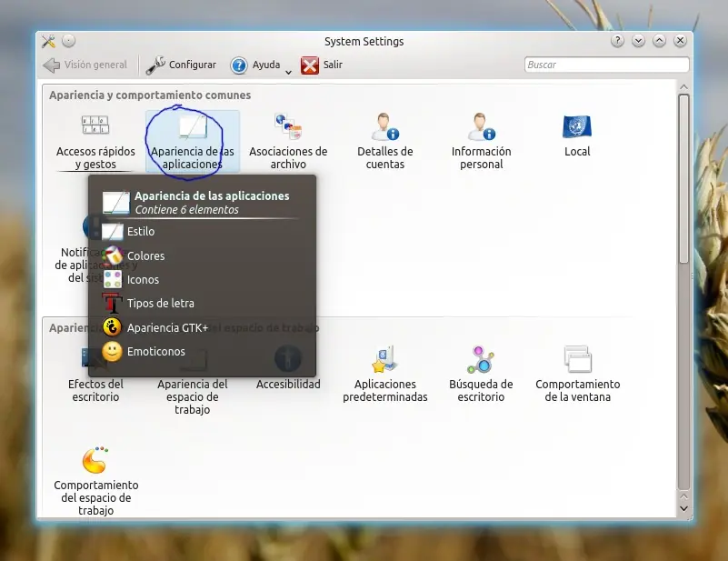Image resolution: width=728 pixels, height=561 pixels.
Task: Open Comportamiento de la ventana settings
Action: tap(577, 361)
